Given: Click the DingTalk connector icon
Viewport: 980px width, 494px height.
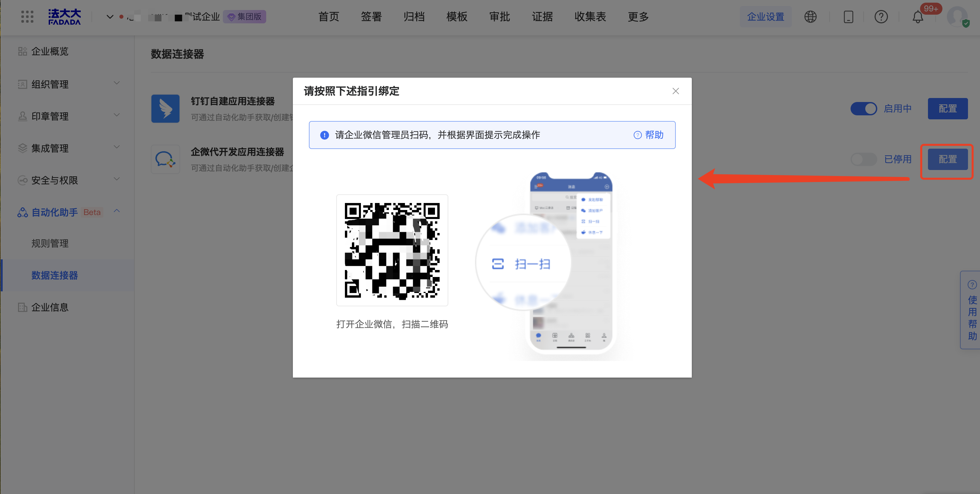Looking at the screenshot, I should [165, 109].
